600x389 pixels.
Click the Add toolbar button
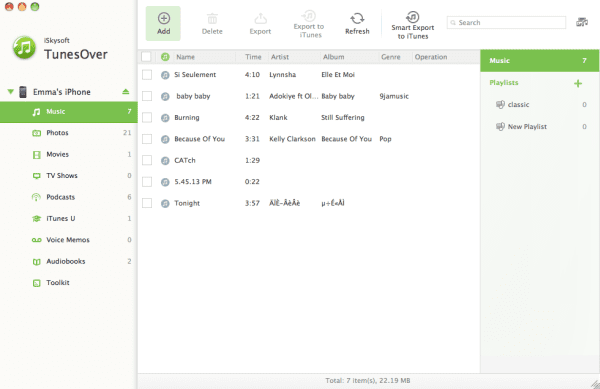pyautogui.click(x=163, y=23)
